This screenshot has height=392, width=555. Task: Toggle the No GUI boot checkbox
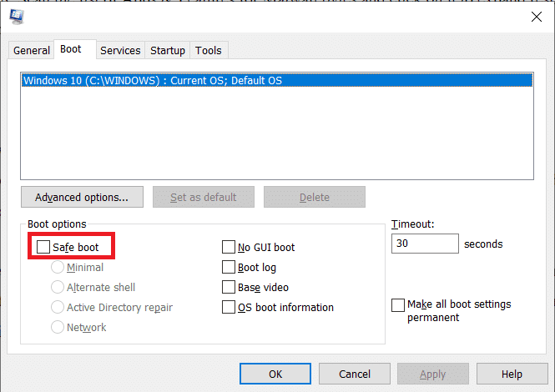pyautogui.click(x=229, y=247)
